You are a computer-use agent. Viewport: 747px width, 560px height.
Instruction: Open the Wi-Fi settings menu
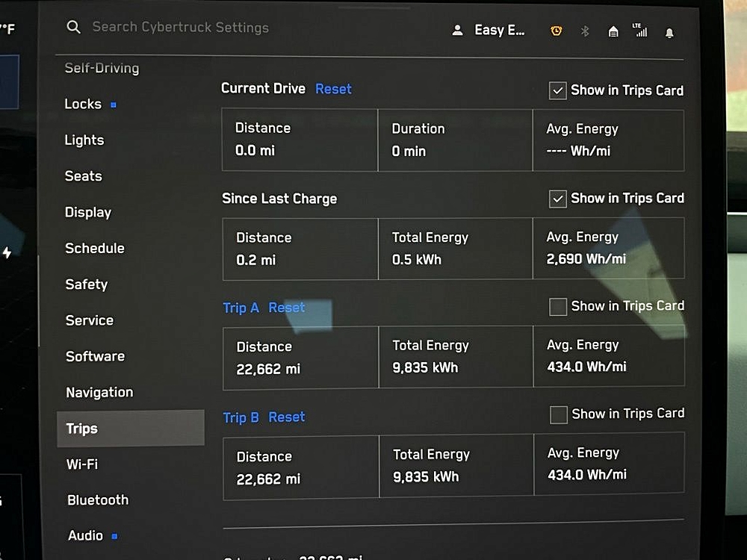click(x=82, y=464)
